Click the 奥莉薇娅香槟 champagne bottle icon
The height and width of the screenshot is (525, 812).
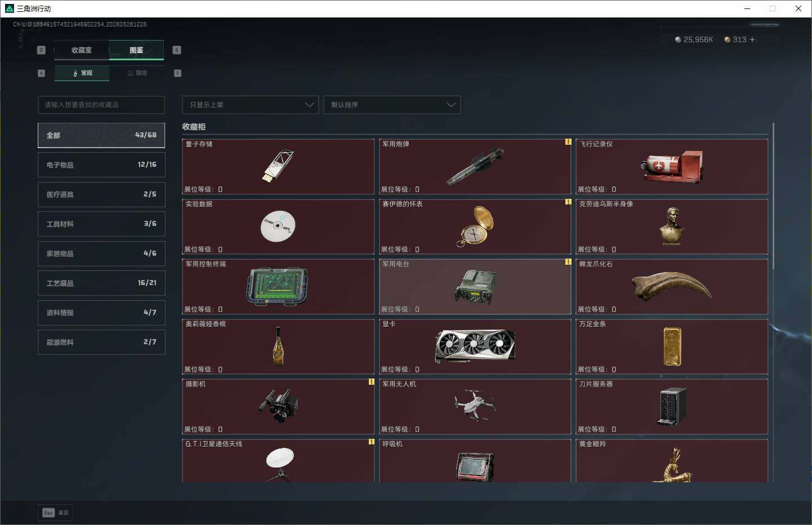[x=278, y=346]
